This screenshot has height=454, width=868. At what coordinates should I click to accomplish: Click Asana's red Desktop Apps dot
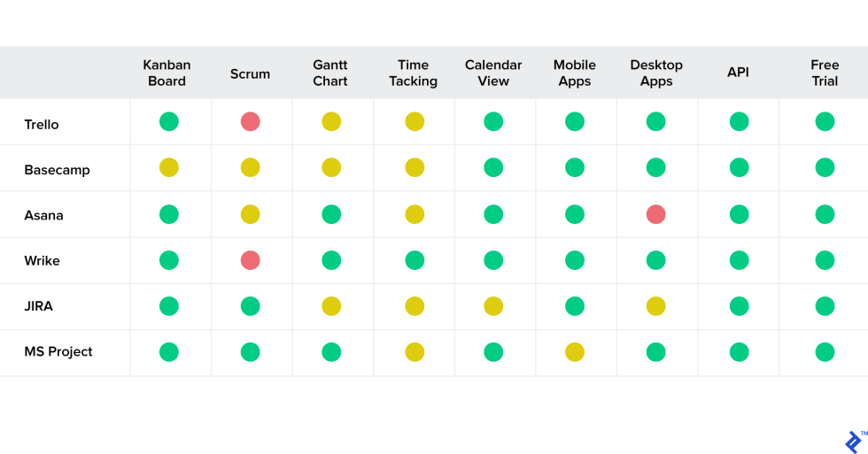(x=655, y=214)
